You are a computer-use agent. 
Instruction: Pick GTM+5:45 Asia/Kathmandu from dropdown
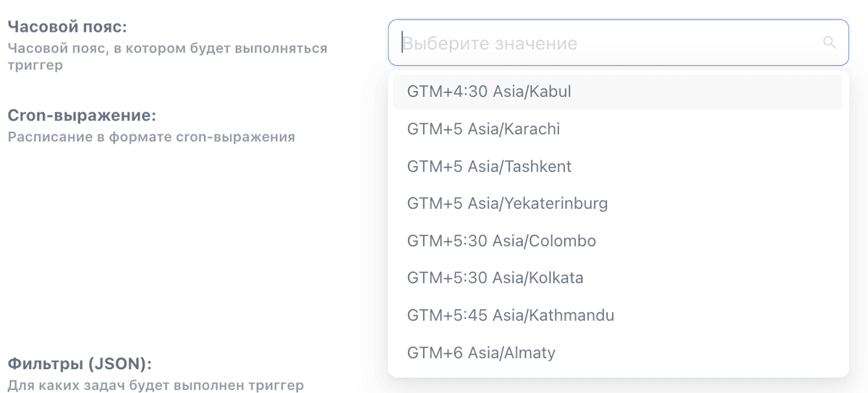pyautogui.click(x=618, y=316)
